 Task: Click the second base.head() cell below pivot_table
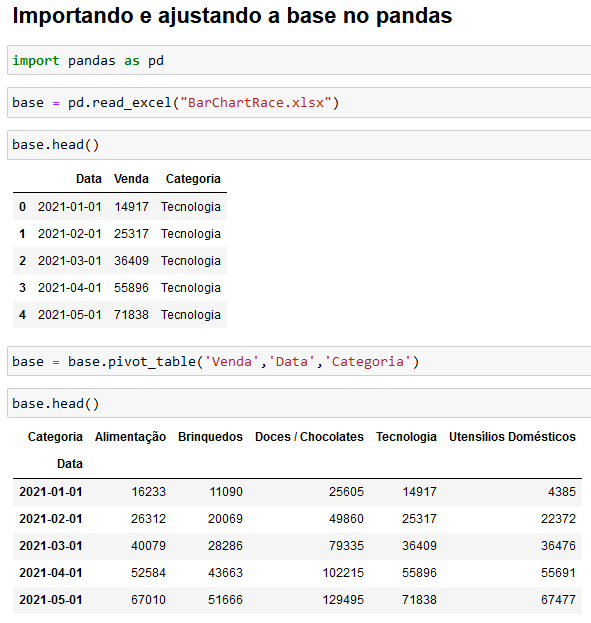tap(299, 403)
